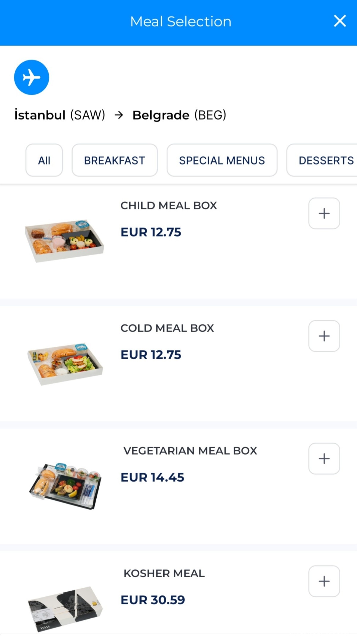Tap the EUR 30.59 Kosher price

[x=153, y=600]
